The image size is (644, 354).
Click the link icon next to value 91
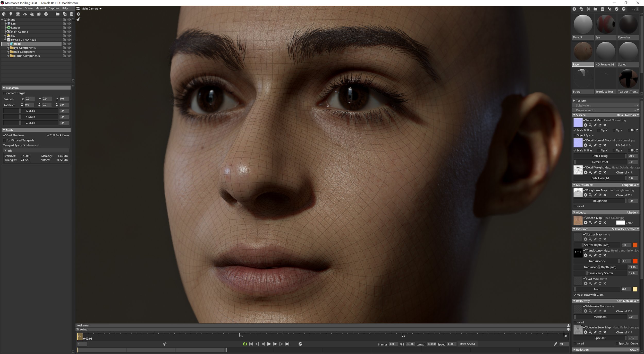pos(555,344)
